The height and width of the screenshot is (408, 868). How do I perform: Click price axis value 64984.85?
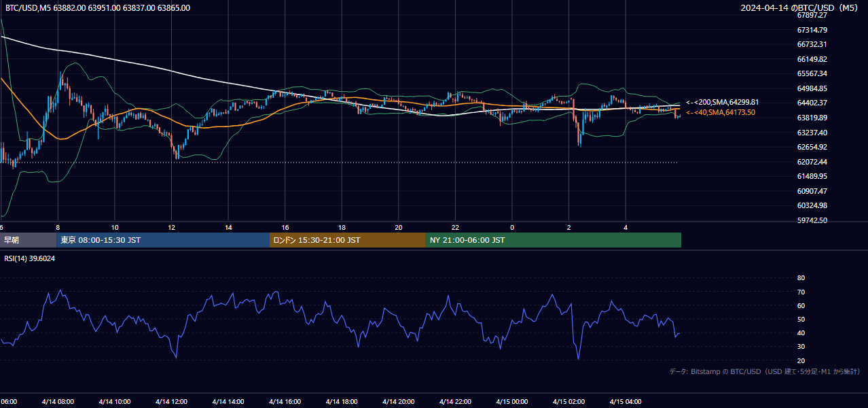(x=812, y=88)
